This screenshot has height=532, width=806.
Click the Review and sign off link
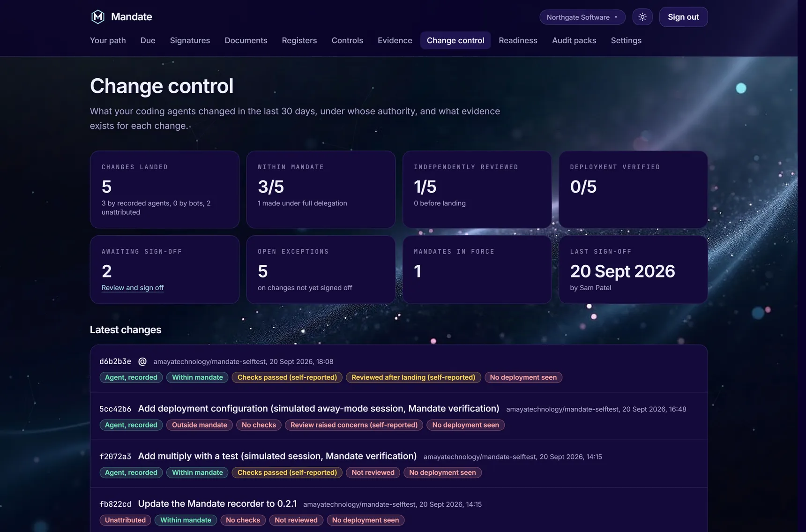pyautogui.click(x=133, y=288)
